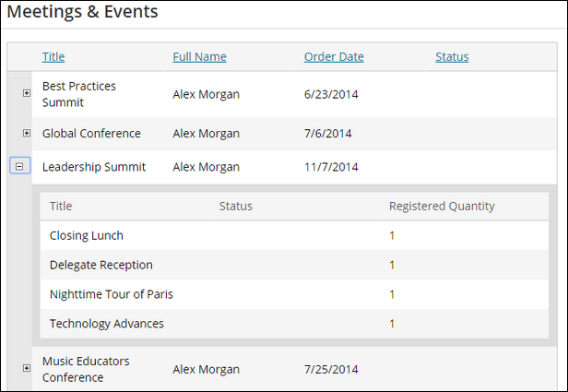Expand the Best Practices Summit row
This screenshot has width=568, height=392.
[x=27, y=93]
